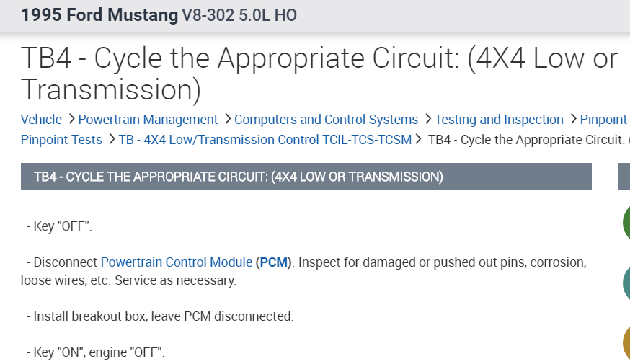Click chevron after Computers and Control Systems
Viewport: 630px width, 364px height.
(427, 119)
